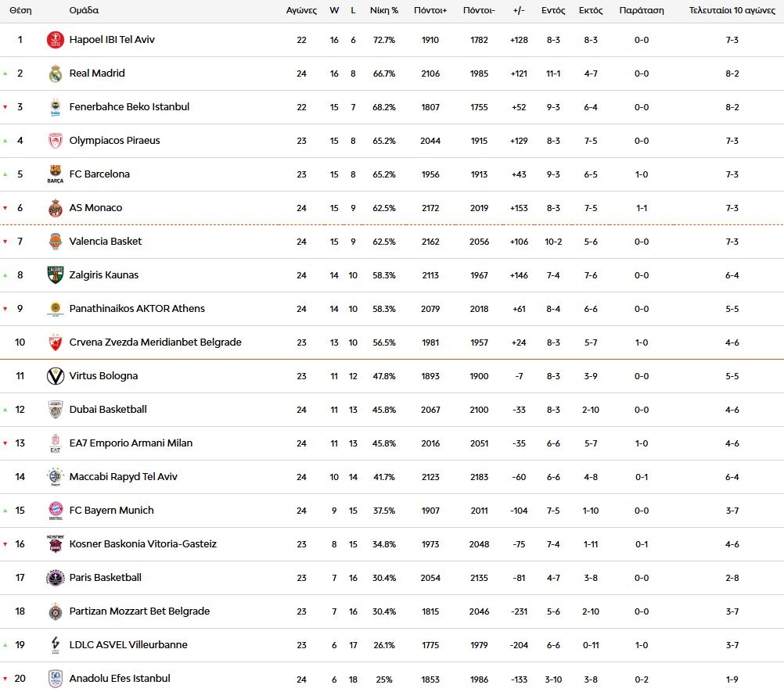The height and width of the screenshot is (692, 784).
Task: Click the Hapoel IBI Tel Aviv club logo
Action: point(55,39)
